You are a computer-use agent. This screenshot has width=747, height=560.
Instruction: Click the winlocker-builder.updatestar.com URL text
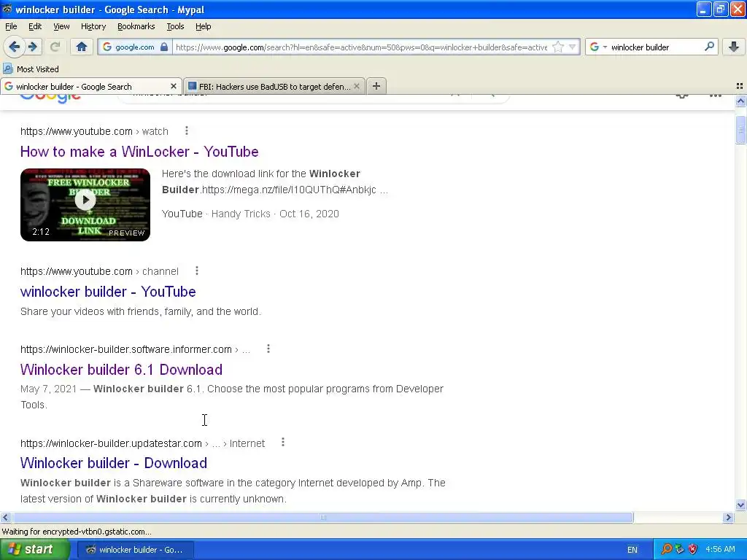(111, 443)
